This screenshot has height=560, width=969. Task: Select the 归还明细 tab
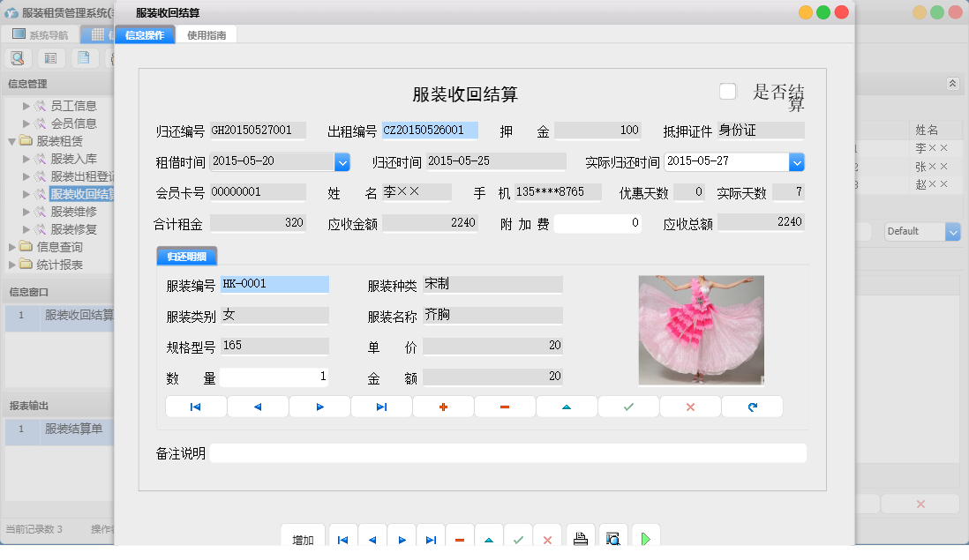(x=186, y=257)
